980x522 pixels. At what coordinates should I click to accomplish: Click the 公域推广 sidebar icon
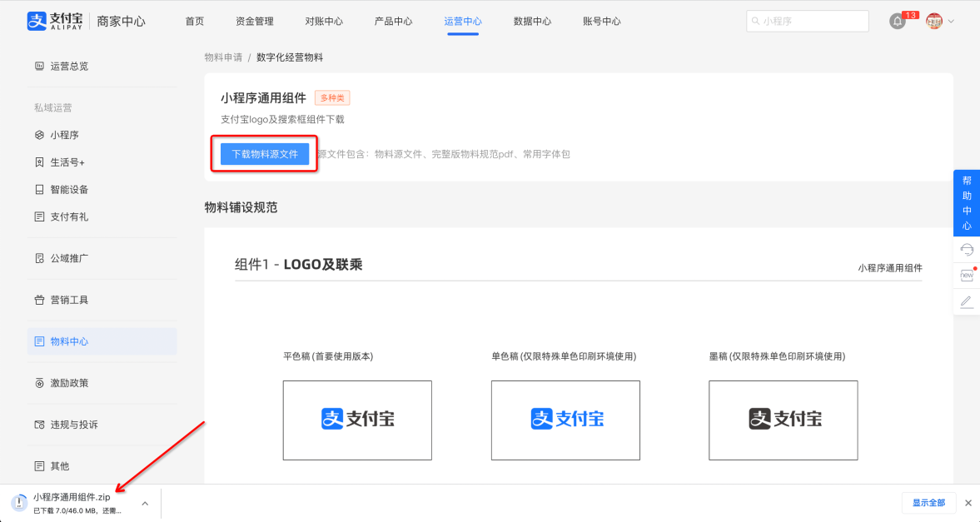tap(39, 258)
